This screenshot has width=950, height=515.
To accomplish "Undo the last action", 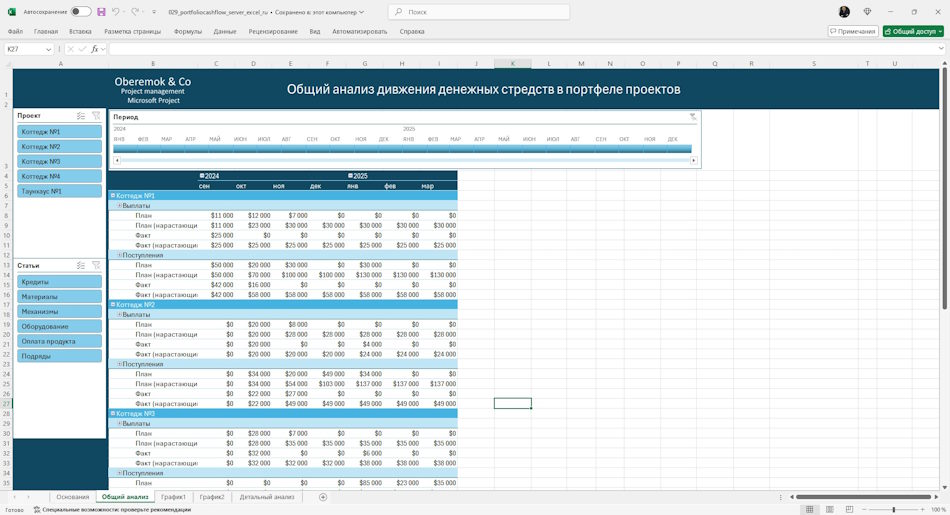I will (x=116, y=12).
